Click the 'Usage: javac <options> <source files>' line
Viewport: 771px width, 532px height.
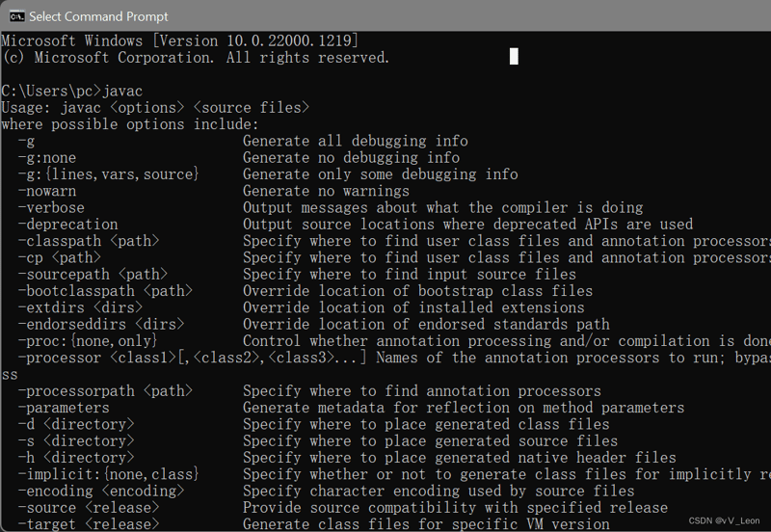point(155,108)
